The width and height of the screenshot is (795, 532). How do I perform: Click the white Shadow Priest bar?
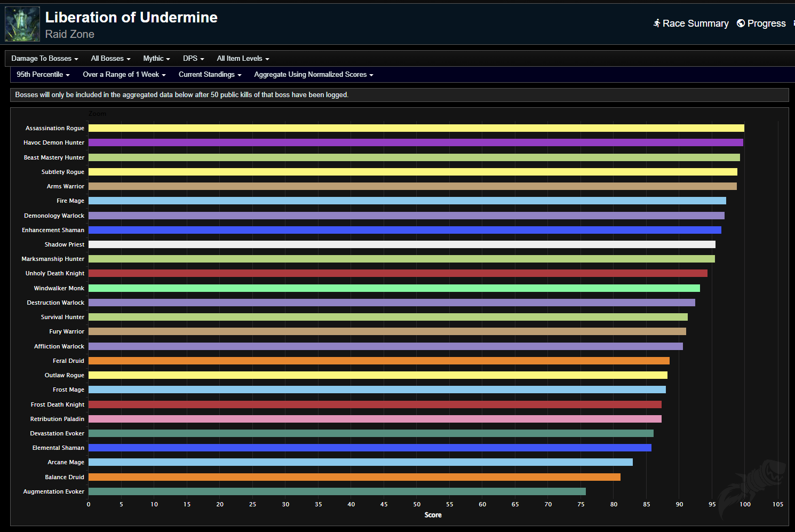click(x=402, y=244)
